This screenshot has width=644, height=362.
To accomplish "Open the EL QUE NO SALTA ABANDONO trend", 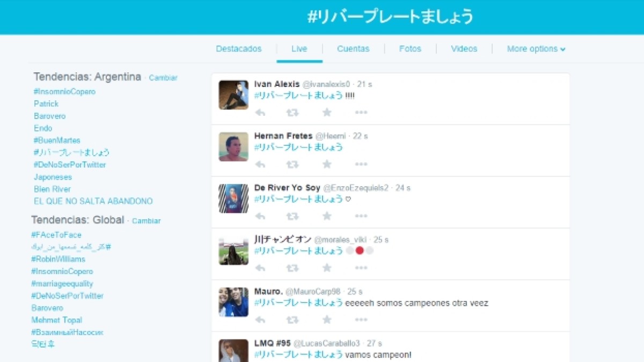I will [93, 202].
